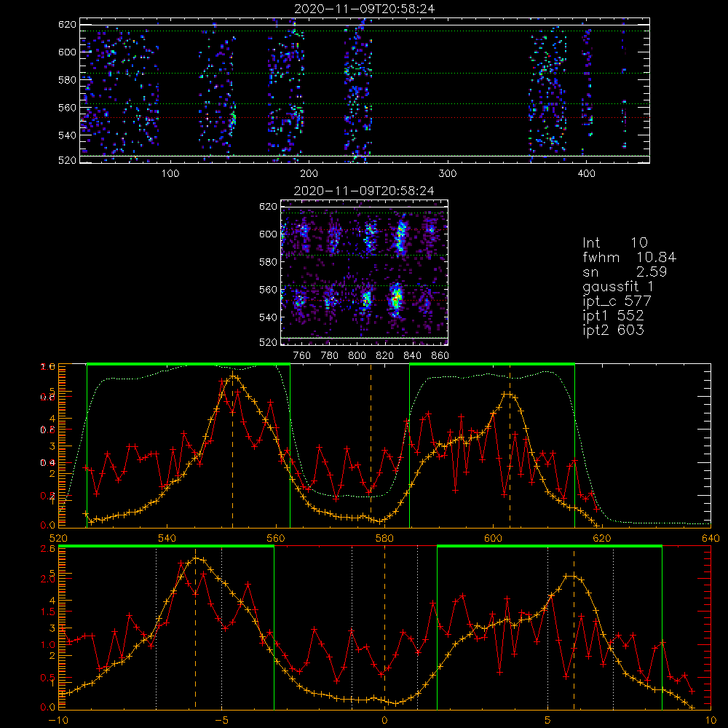This screenshot has width=728, height=728.
Task: Click the timestamp title above the small middle image
Action: (365, 191)
